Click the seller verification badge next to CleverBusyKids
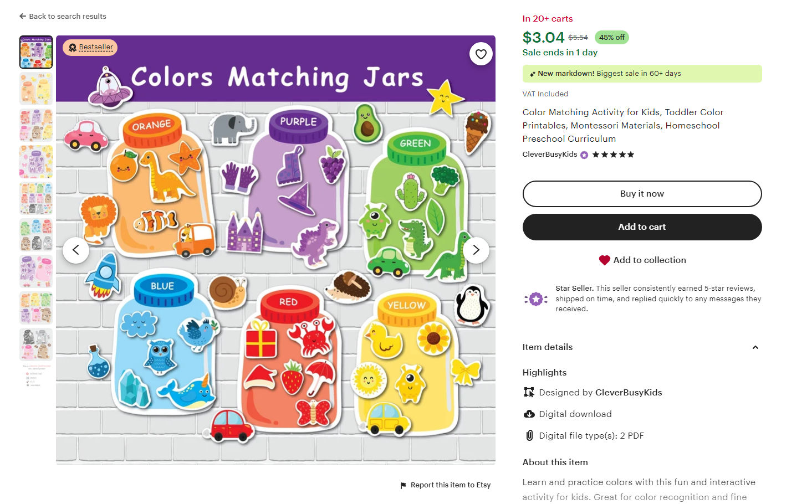812x504 pixels. point(584,155)
